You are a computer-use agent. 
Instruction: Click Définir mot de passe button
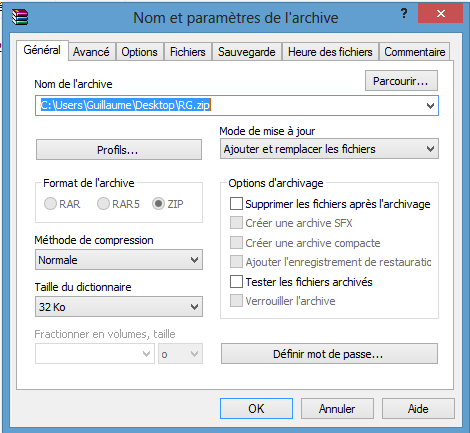coord(329,354)
